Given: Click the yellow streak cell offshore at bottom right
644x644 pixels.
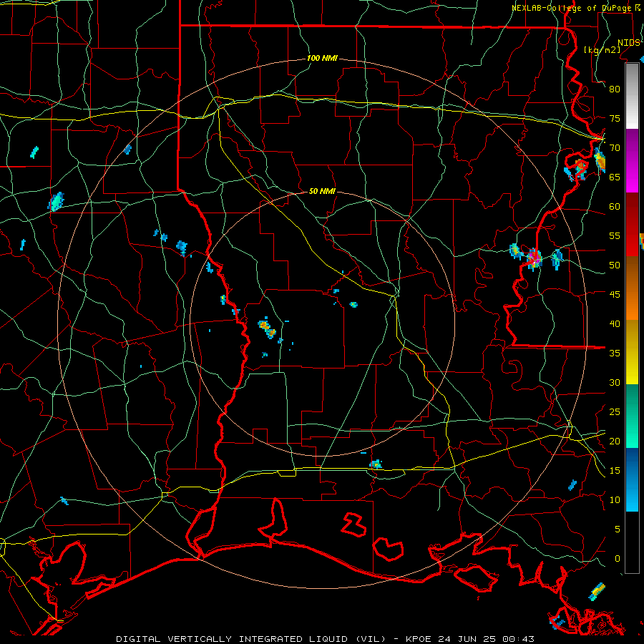Looking at the screenshot, I should (597, 592).
